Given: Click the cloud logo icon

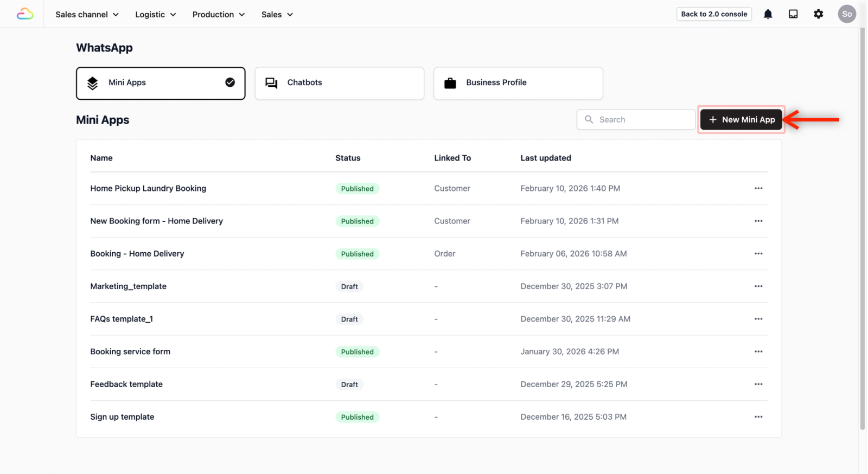Looking at the screenshot, I should pos(25,14).
